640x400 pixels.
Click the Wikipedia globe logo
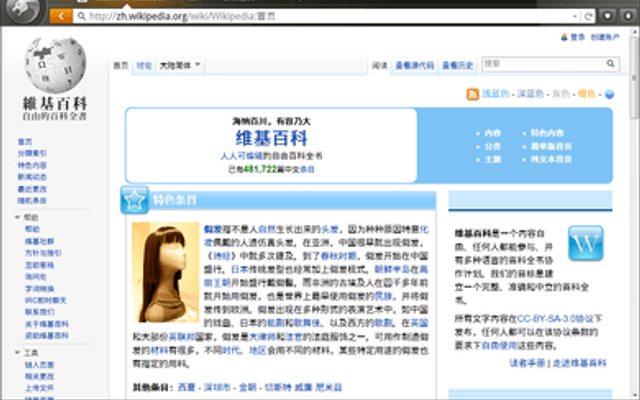55,65
